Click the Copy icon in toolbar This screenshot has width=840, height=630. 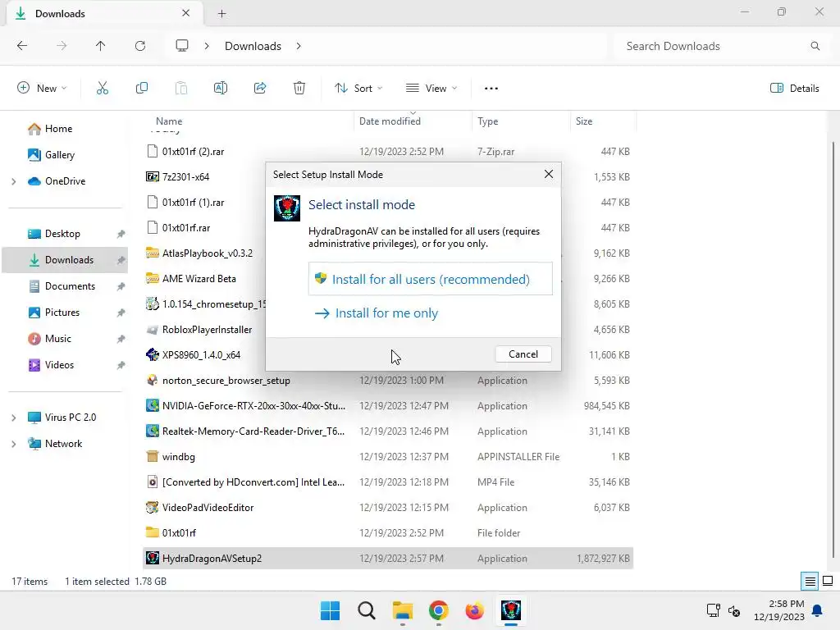pos(142,89)
